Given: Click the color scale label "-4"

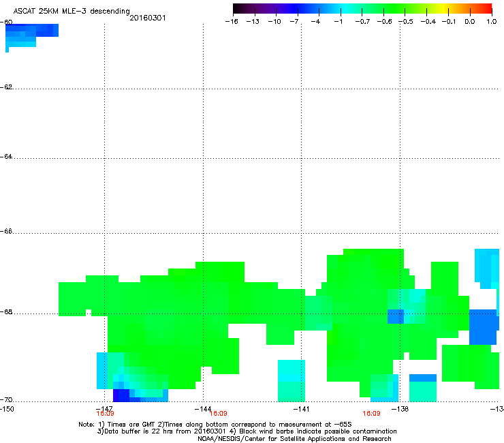Looking at the screenshot, I should point(315,22).
